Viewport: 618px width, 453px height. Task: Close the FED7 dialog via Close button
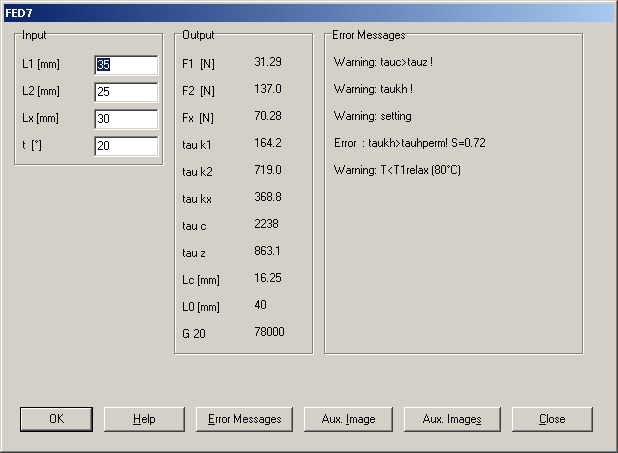(x=552, y=419)
